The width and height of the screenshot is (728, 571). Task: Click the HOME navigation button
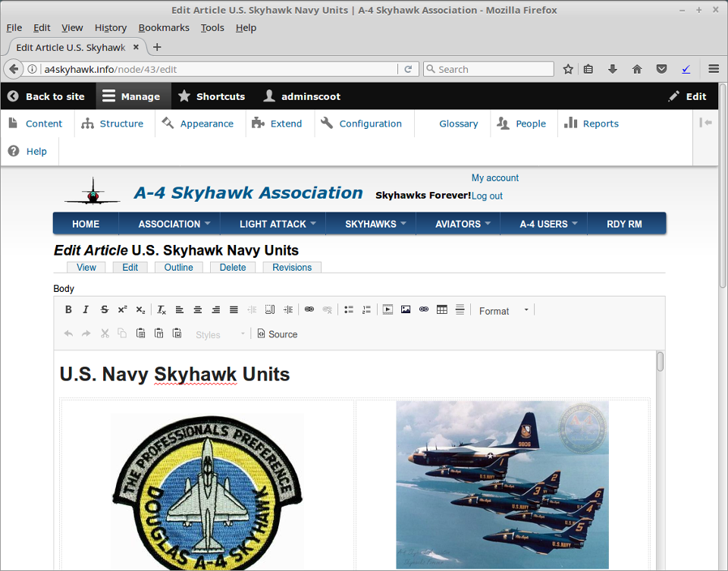[86, 224]
